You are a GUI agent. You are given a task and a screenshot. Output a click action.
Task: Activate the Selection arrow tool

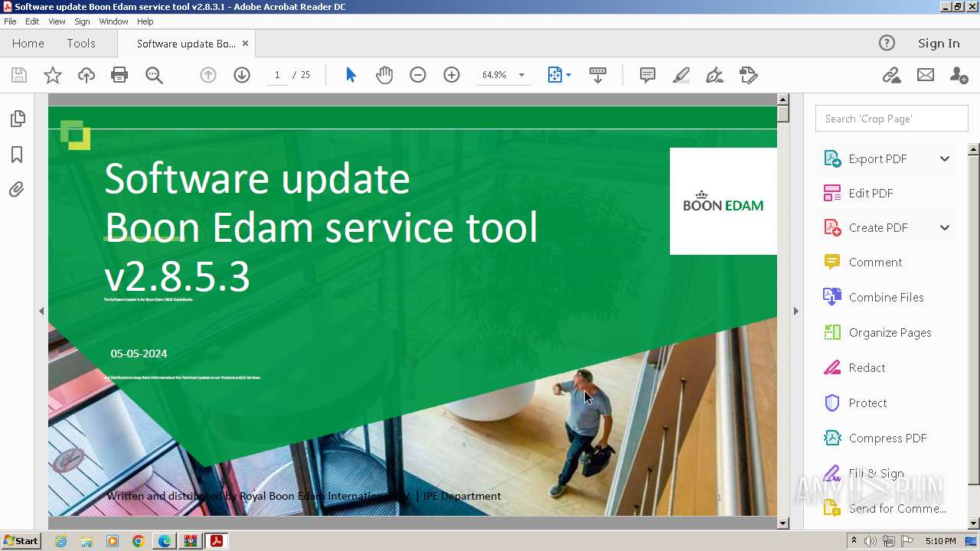click(x=351, y=75)
